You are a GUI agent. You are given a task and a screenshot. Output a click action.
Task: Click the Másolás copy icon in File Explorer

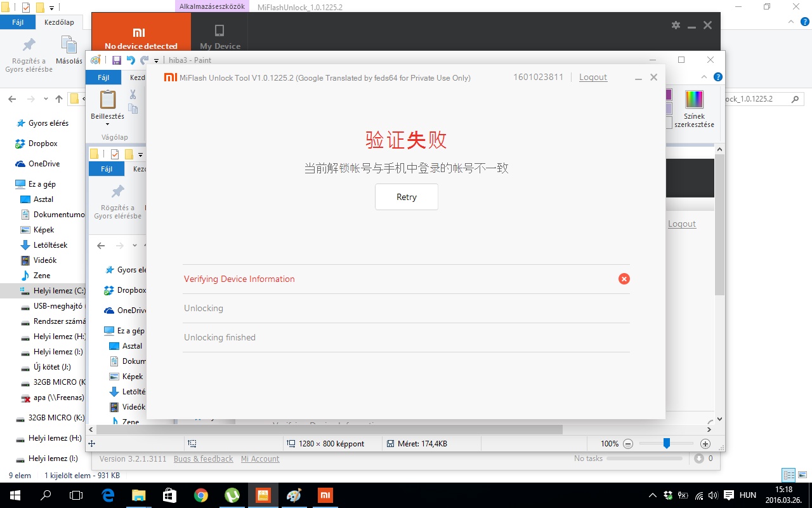69,45
